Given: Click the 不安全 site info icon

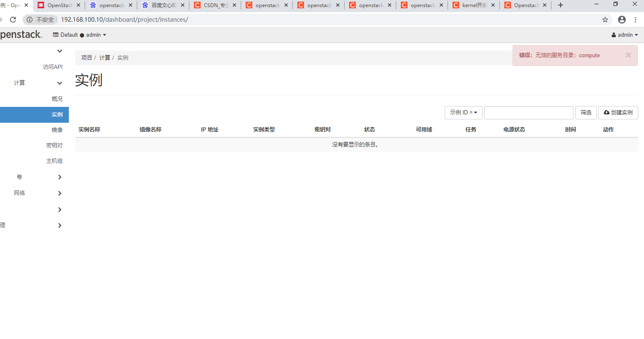Looking at the screenshot, I should click(x=30, y=20).
